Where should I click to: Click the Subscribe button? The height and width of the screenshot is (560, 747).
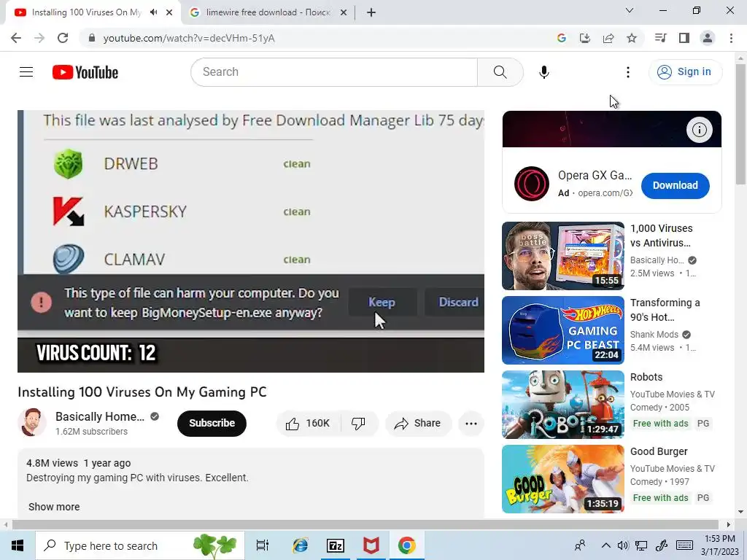point(212,424)
